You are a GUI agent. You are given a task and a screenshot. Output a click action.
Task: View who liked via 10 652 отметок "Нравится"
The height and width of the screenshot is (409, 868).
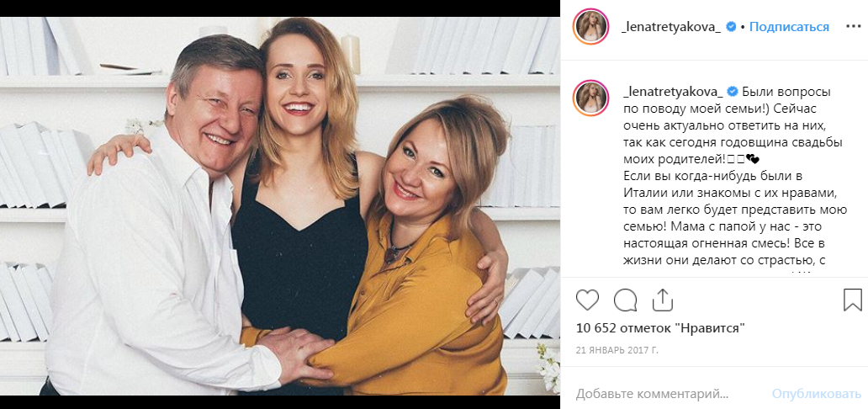(660, 328)
